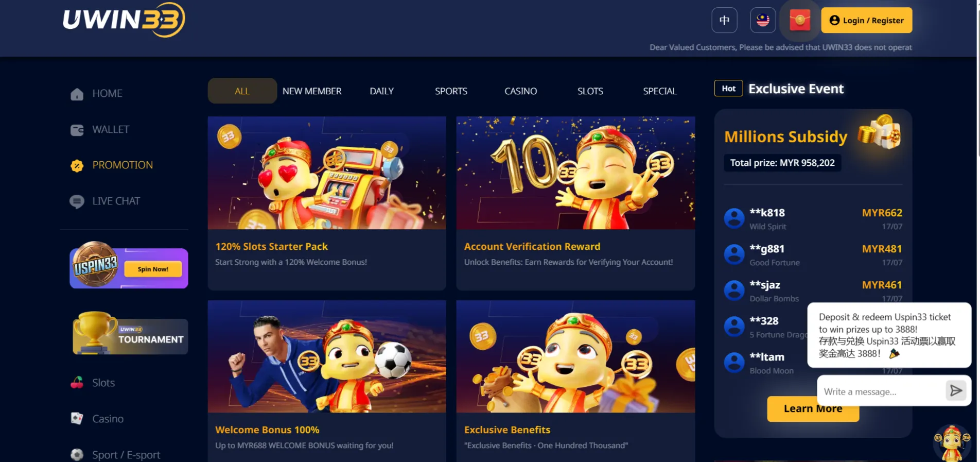Select the DAILY promotions tab
The height and width of the screenshot is (462, 980).
click(381, 91)
